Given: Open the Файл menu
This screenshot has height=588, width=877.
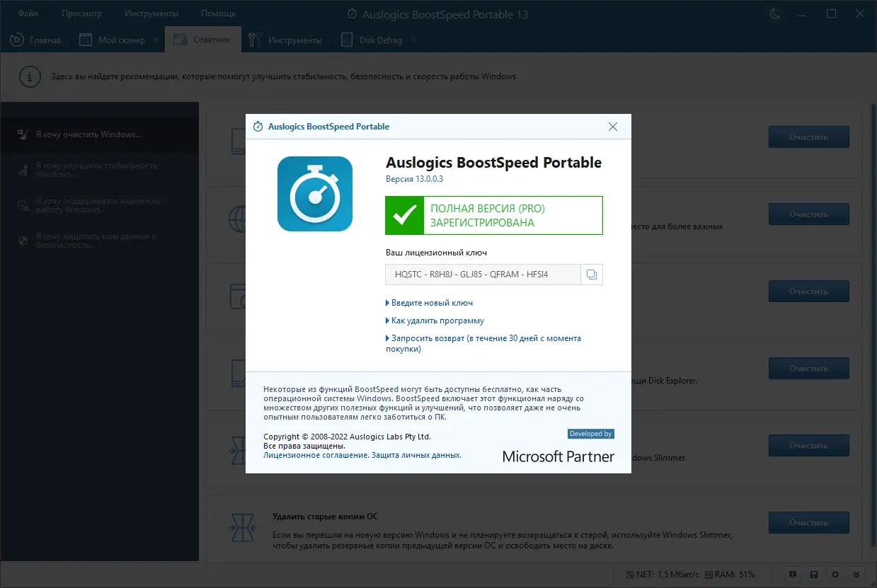Looking at the screenshot, I should click(x=28, y=13).
